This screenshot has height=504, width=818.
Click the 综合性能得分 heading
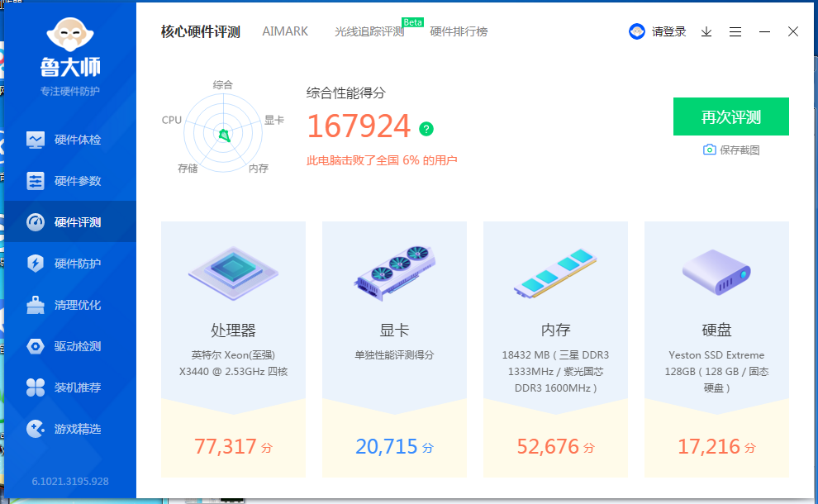tap(346, 93)
